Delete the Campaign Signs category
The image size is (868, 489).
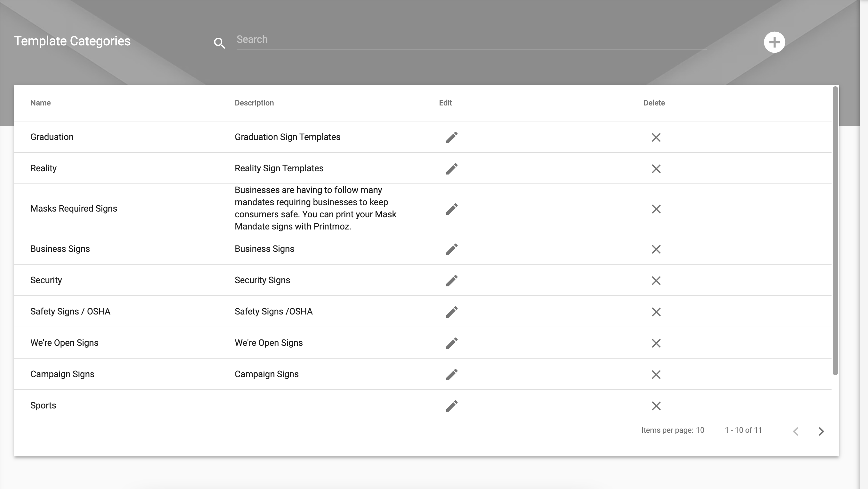point(656,375)
